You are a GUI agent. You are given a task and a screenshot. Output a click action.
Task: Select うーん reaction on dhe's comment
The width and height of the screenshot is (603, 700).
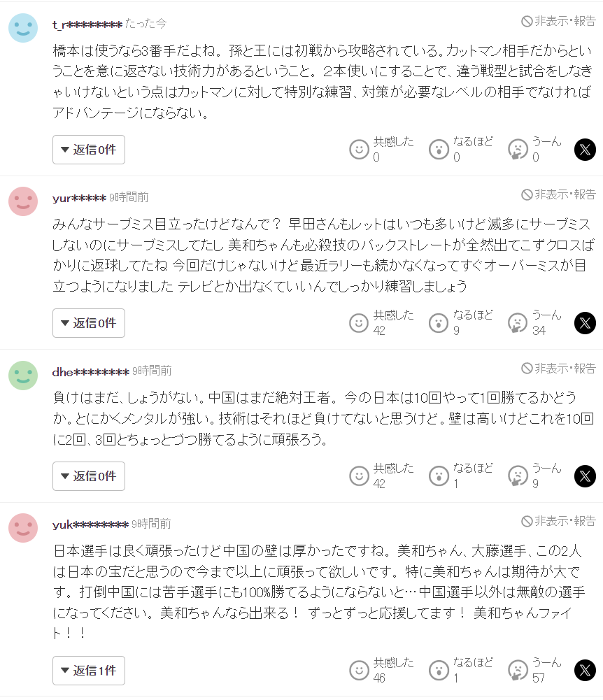(518, 476)
